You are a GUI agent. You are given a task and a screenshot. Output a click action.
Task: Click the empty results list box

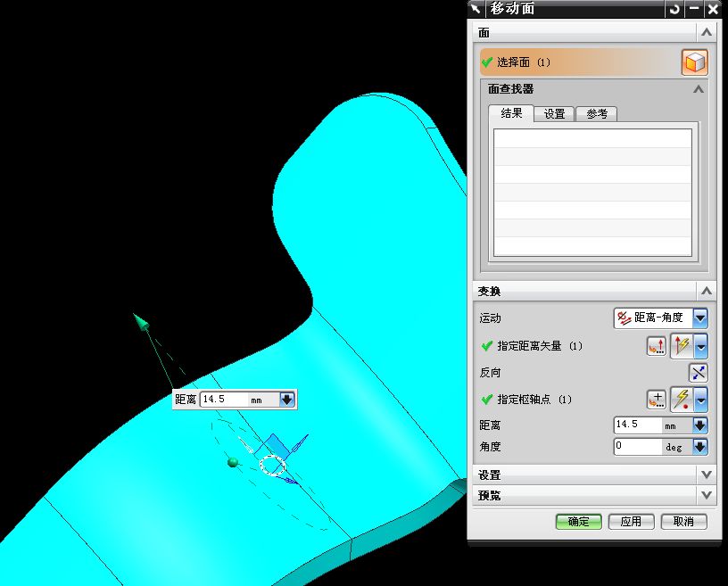tap(592, 193)
